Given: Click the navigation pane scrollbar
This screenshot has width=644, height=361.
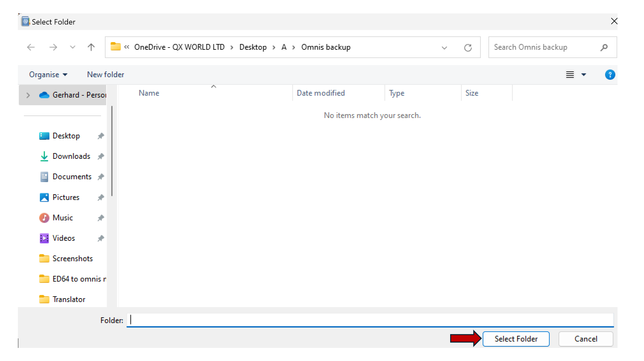Looking at the screenshot, I should [x=112, y=151].
